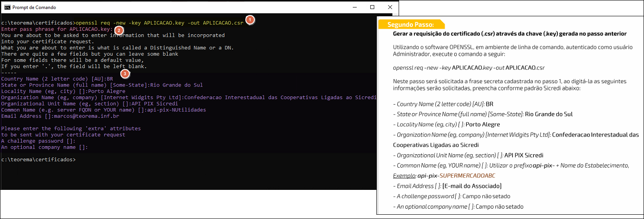Click the italic openssl command in the document

[469, 68]
